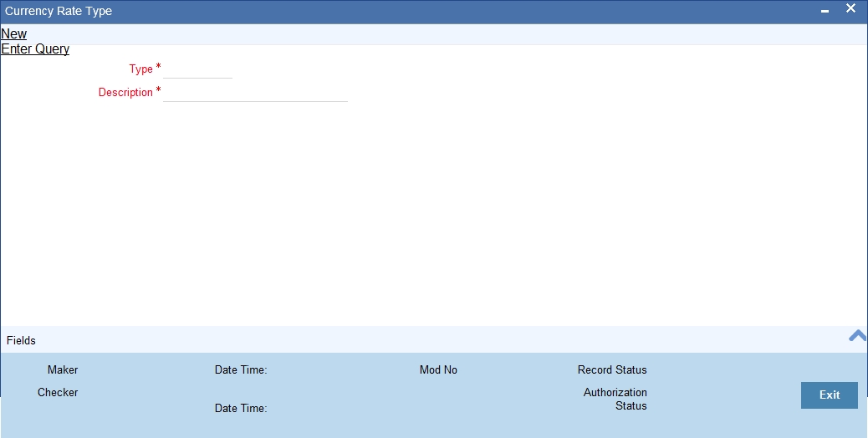The width and height of the screenshot is (868, 438).
Task: Click the Mod No label
Action: point(438,370)
